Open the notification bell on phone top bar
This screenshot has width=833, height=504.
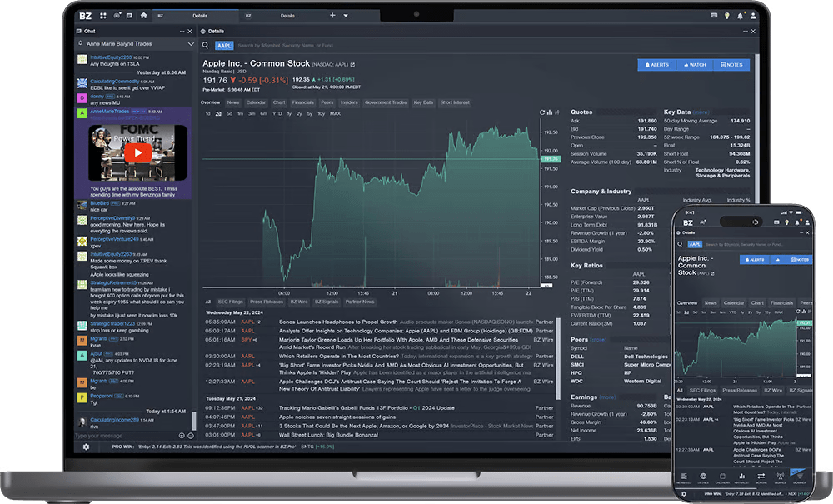[797, 222]
